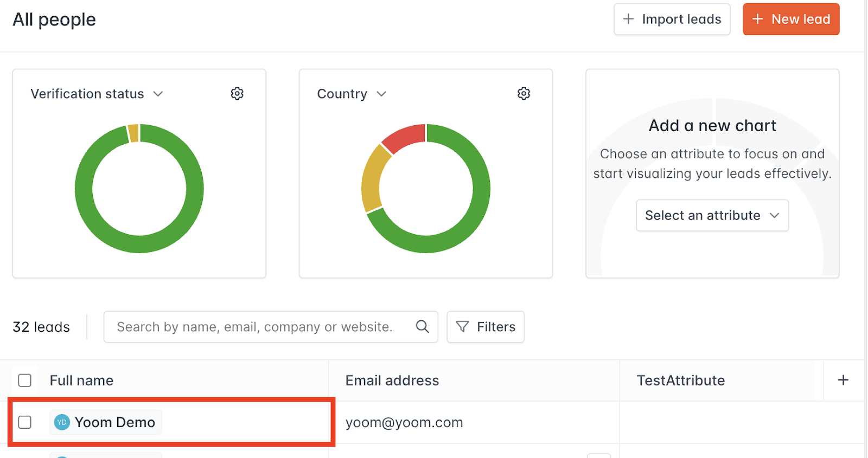868x458 pixels.
Task: Click the plus icon on Import leads
Action: tap(628, 19)
